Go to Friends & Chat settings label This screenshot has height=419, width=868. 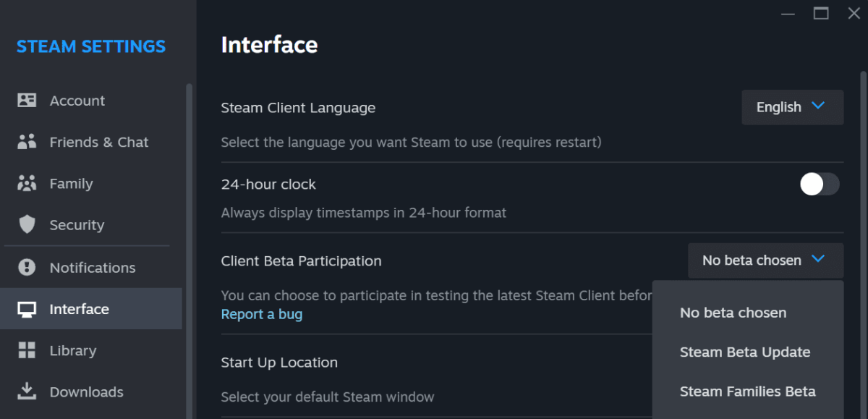tap(99, 142)
